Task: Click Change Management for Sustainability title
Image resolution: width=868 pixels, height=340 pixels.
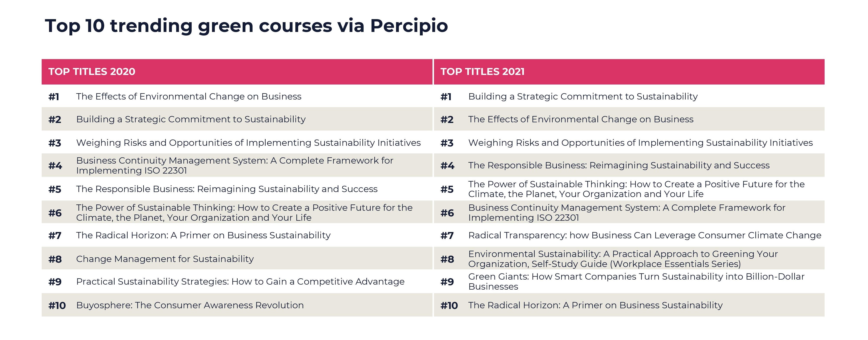Action: point(165,259)
